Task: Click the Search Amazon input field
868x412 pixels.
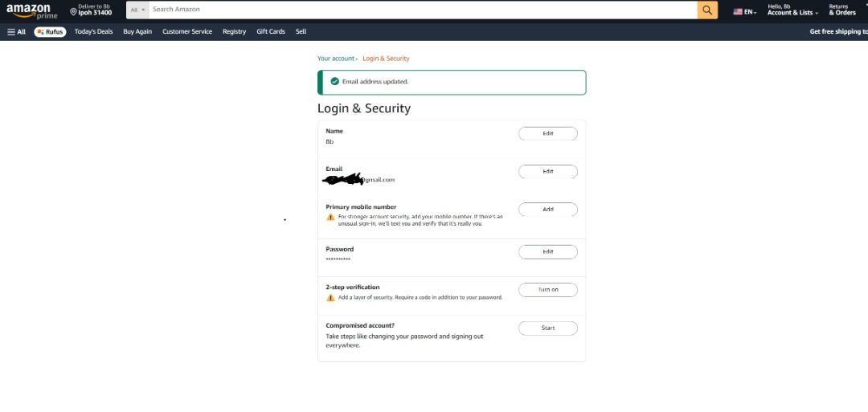Action: 423,10
